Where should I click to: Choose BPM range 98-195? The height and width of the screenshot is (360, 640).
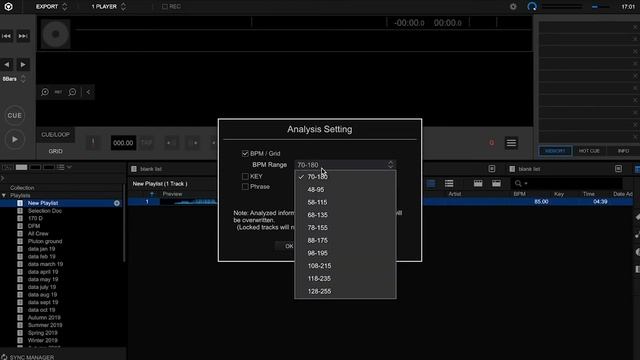(x=345, y=253)
